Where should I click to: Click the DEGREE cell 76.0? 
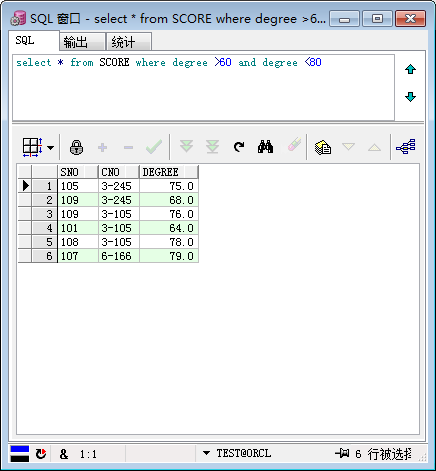click(x=169, y=214)
